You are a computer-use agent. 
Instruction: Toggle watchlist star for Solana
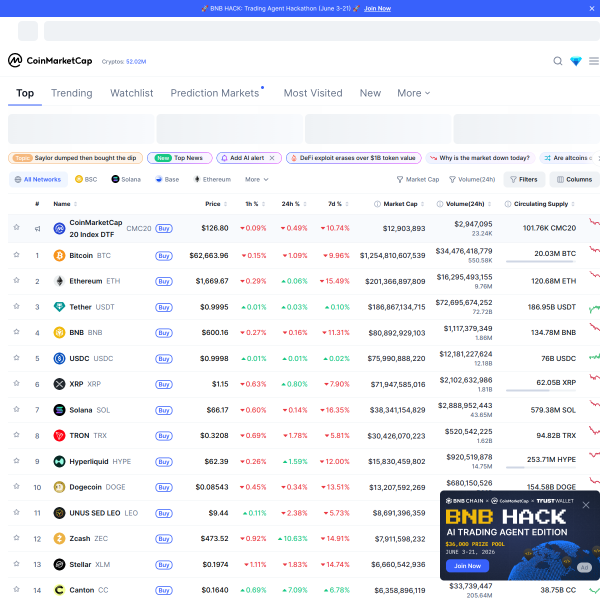click(16, 409)
